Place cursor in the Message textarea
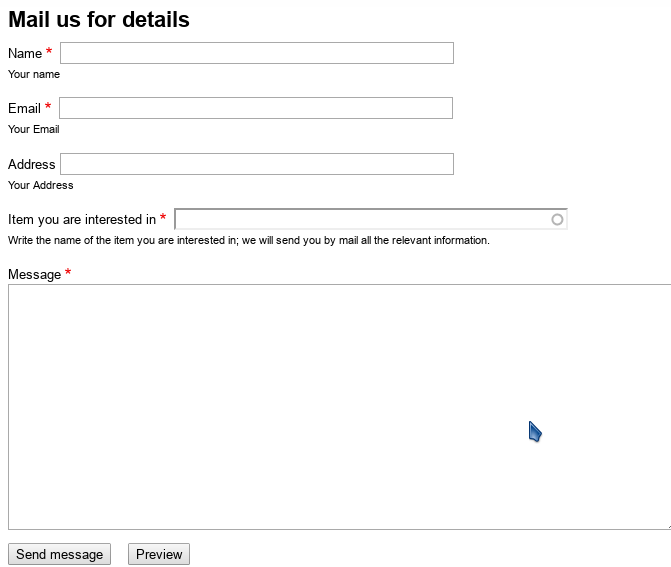The height and width of the screenshot is (567, 671). (339, 407)
